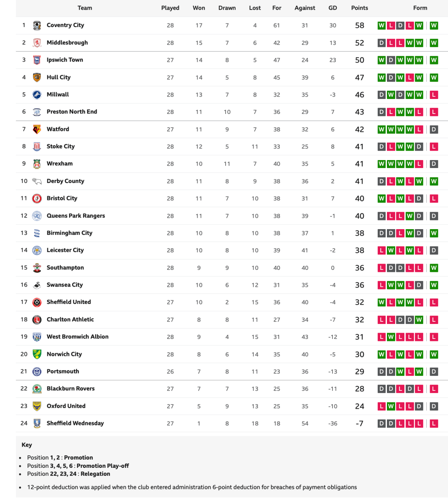The height and width of the screenshot is (499, 448).
Task: Click the Wrexham club crest
Action: pos(37,164)
